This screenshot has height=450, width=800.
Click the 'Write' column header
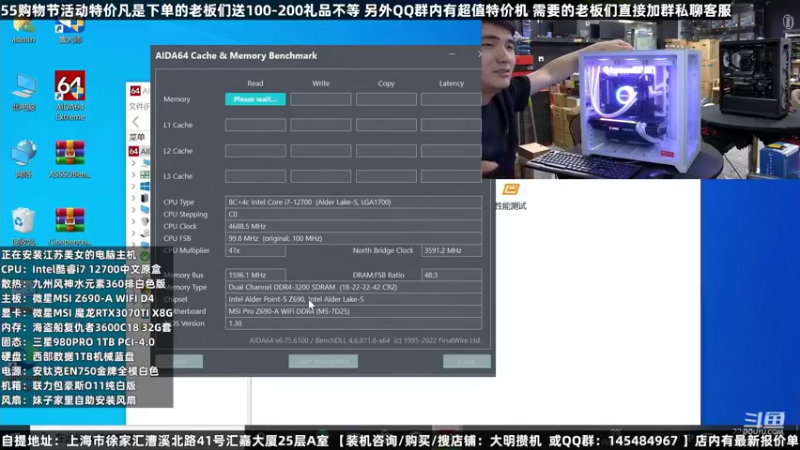pyautogui.click(x=321, y=83)
